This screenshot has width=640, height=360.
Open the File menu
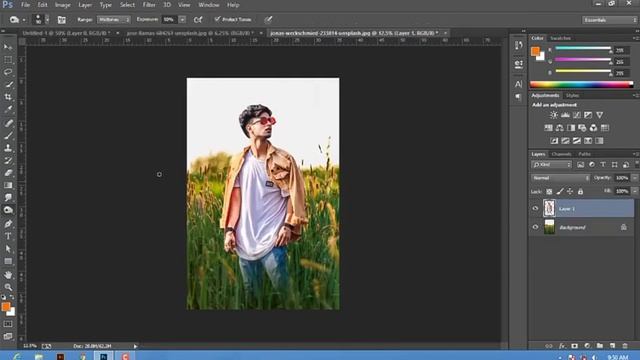point(25,5)
